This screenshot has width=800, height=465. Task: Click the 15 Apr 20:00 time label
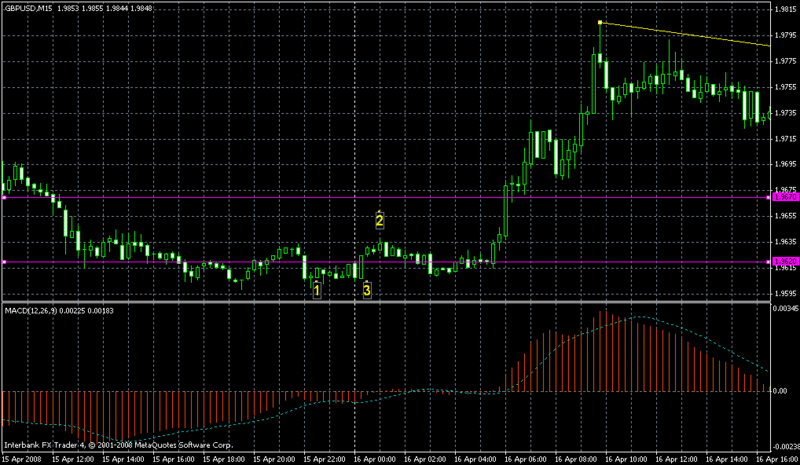point(274,459)
